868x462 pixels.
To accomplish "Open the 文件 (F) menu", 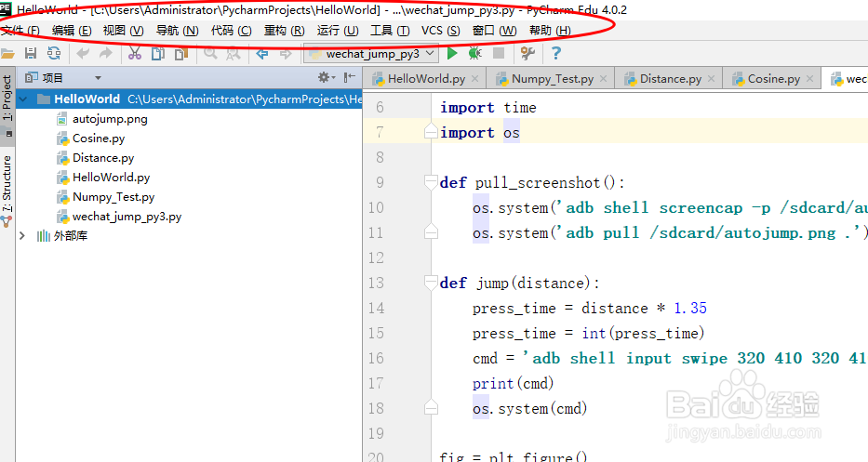I will [x=20, y=31].
